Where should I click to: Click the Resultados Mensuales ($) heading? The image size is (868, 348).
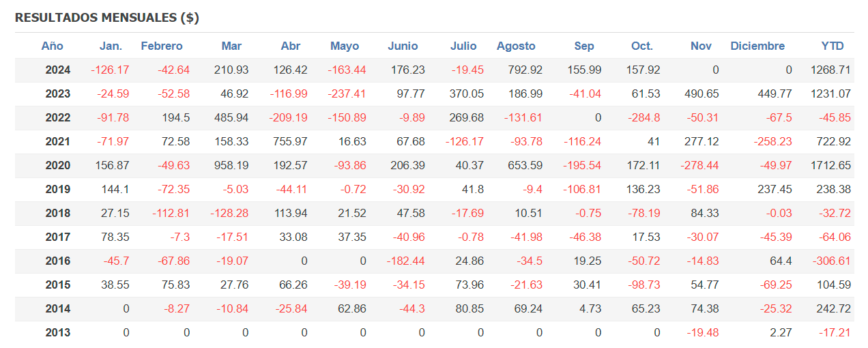coord(107,18)
